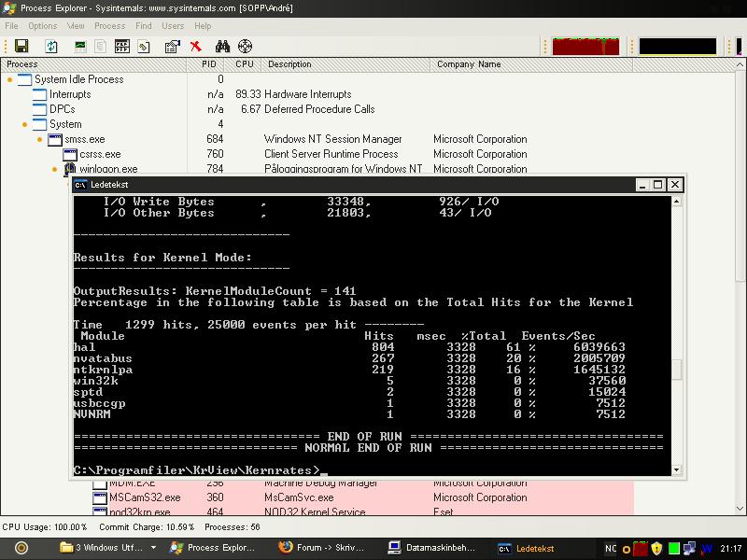Click the Refresh Now toolbar icon
The height and width of the screenshot is (560, 747).
[x=51, y=46]
